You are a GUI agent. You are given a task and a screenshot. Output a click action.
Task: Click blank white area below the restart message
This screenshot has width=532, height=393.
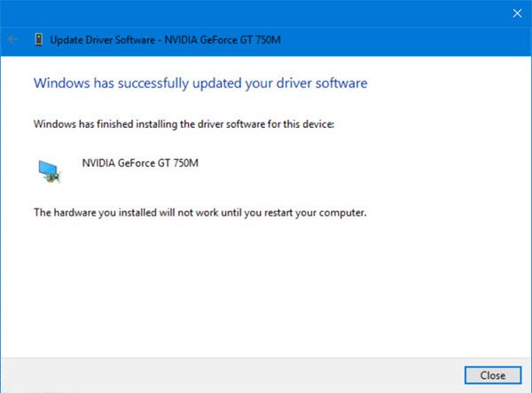(x=266, y=284)
